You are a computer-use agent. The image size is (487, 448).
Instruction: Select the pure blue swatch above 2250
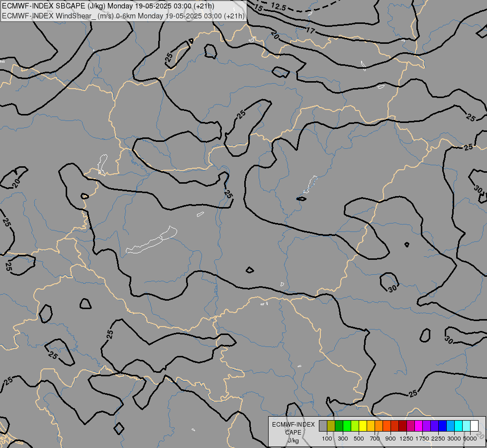tap(442, 426)
